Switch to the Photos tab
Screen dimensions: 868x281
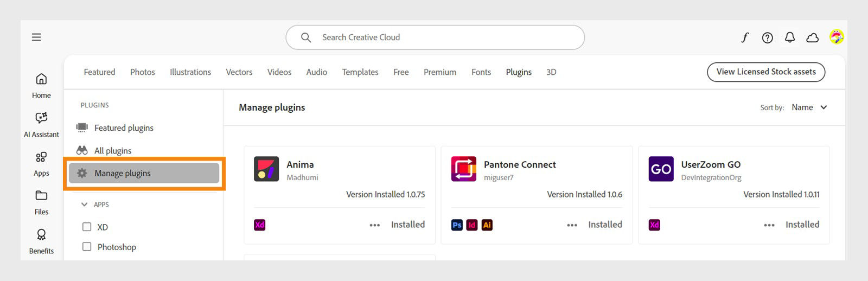pos(143,72)
